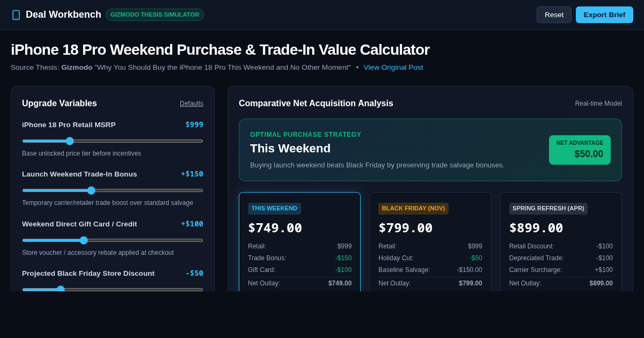This screenshot has width=644, height=338.
Task: Open the View Original Post link
Action: pyautogui.click(x=393, y=68)
